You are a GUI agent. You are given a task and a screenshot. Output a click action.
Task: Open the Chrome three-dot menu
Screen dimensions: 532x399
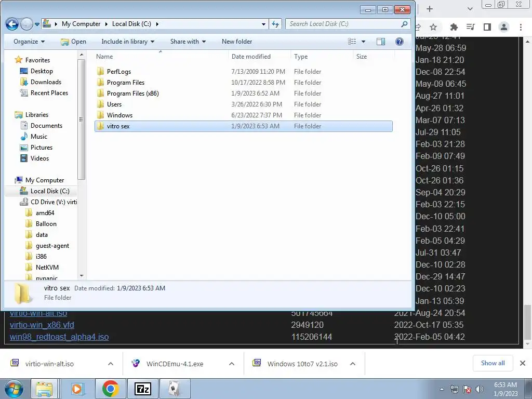[521, 27]
